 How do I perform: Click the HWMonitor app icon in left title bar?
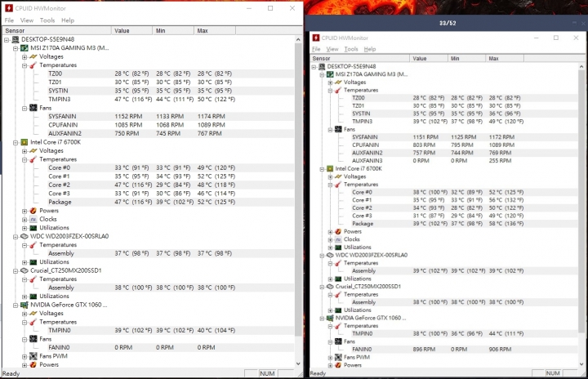(x=8, y=8)
